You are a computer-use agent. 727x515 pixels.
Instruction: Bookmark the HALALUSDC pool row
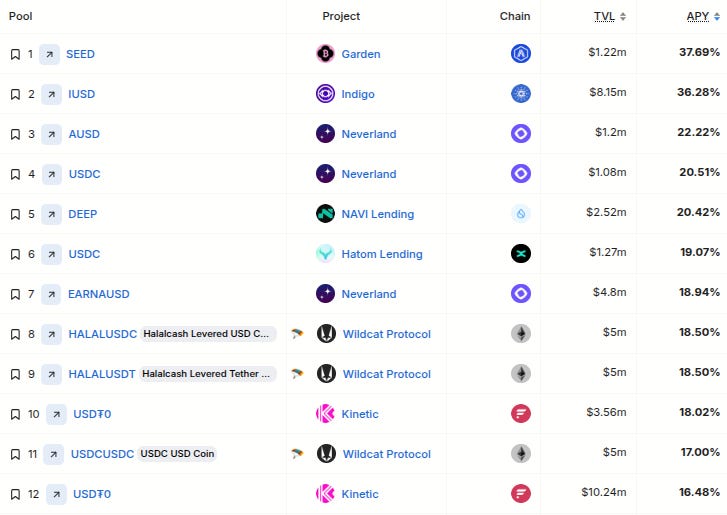15,334
